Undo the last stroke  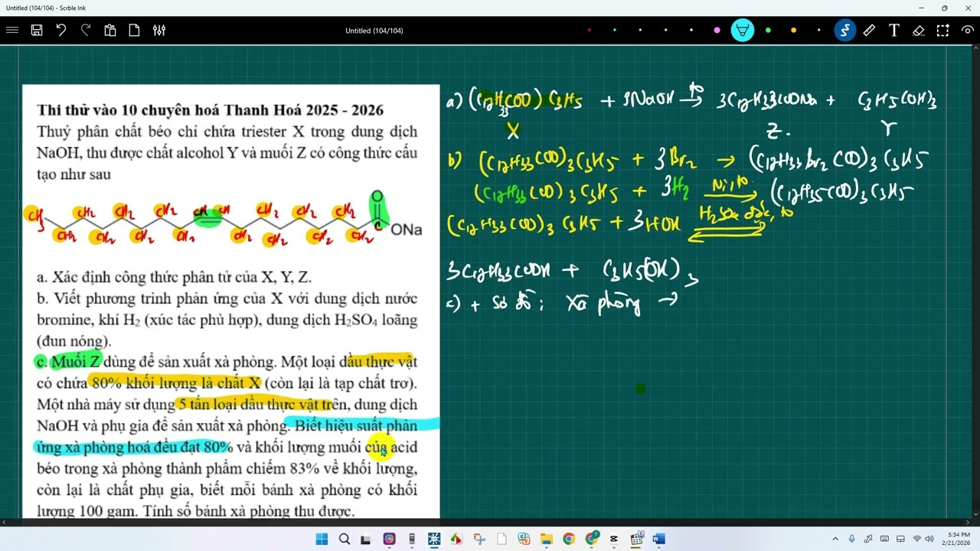tap(61, 31)
